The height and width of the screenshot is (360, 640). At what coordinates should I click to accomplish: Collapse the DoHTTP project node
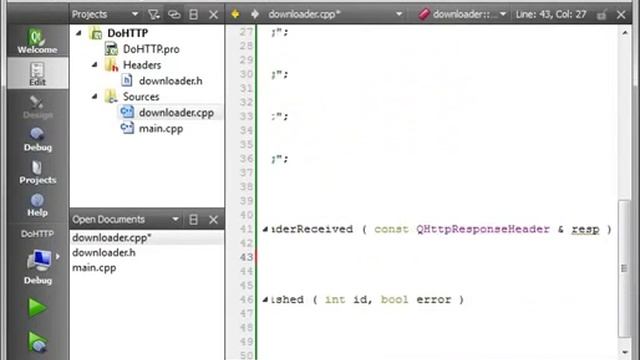[x=79, y=33]
